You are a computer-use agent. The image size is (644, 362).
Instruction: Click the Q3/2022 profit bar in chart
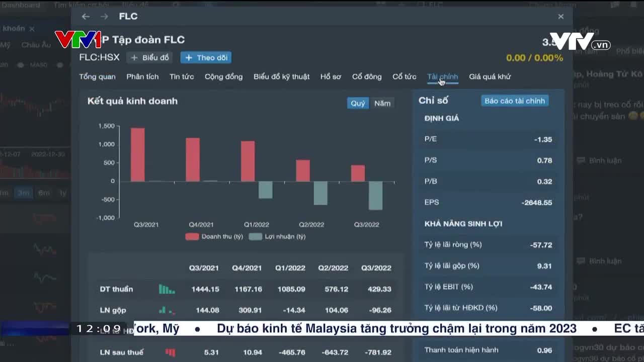click(375, 196)
